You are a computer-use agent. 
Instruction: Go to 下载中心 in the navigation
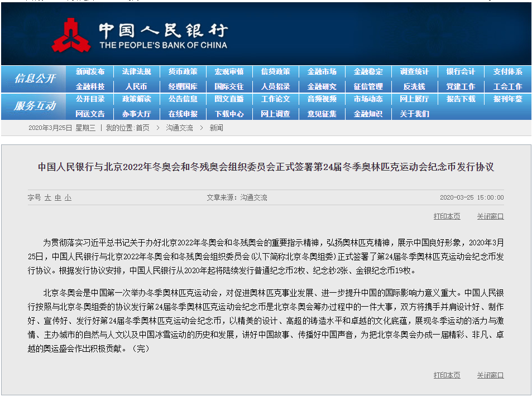pos(229,114)
